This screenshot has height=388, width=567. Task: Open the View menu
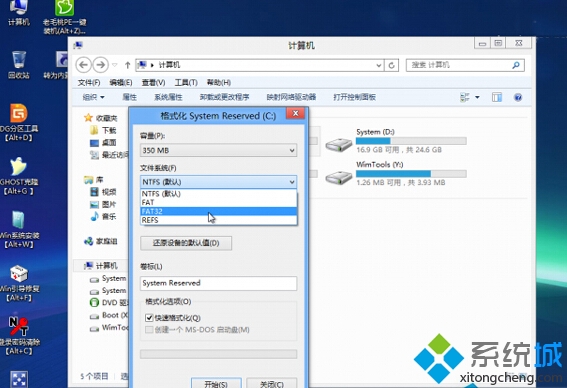[x=153, y=82]
